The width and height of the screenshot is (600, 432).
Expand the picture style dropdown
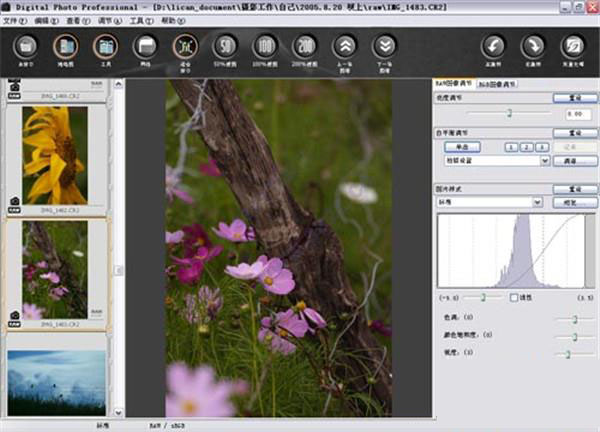538,201
